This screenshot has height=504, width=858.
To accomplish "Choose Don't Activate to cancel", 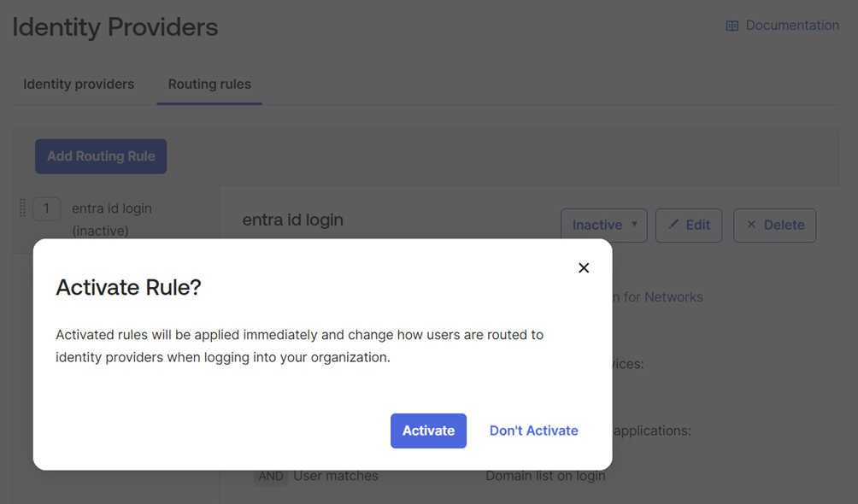I will pyautogui.click(x=533, y=431).
